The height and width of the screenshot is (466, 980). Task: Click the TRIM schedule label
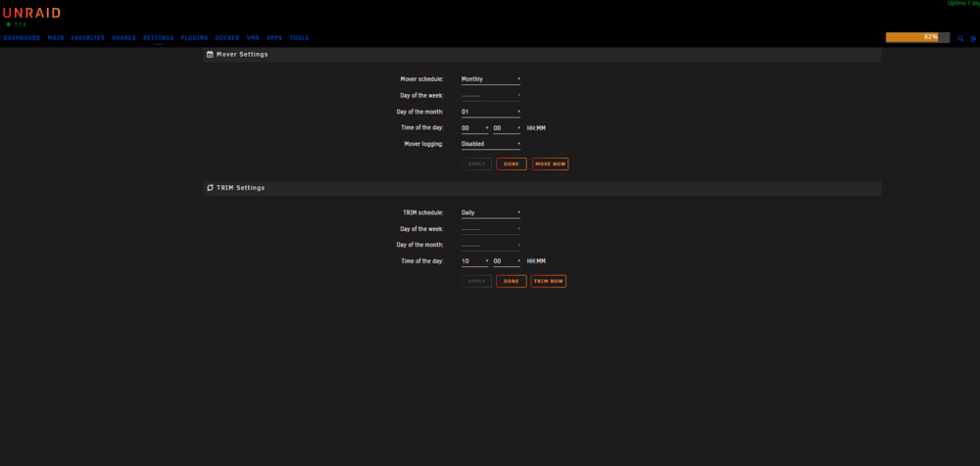click(x=423, y=212)
